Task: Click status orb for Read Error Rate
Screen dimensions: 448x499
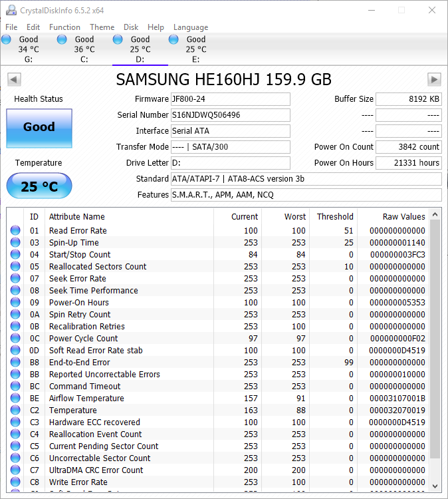Action: coord(15,230)
